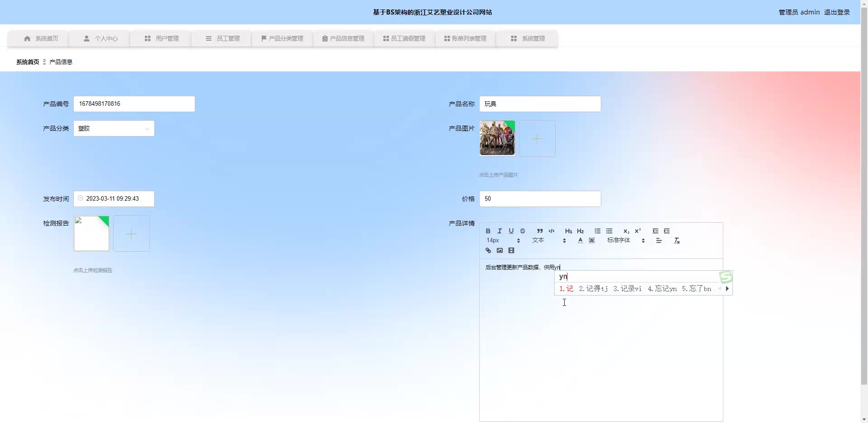Insert a video into product details
The width and height of the screenshot is (868, 423).
(511, 250)
